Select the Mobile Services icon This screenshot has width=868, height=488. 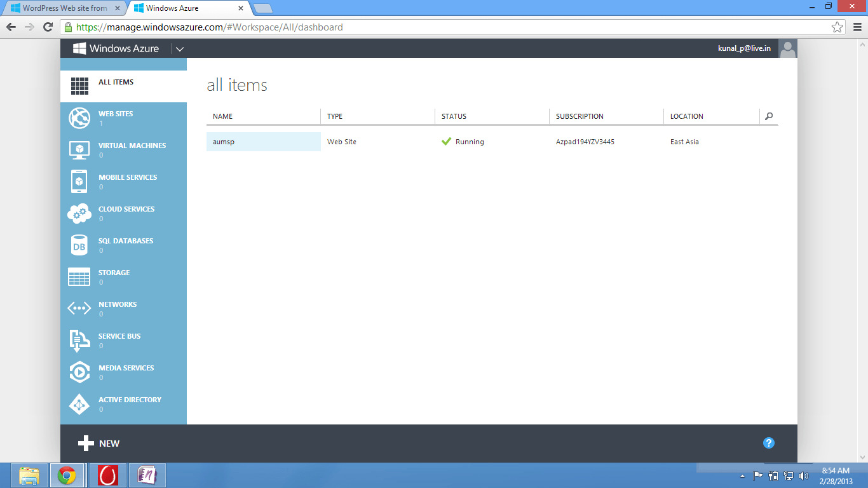point(79,181)
